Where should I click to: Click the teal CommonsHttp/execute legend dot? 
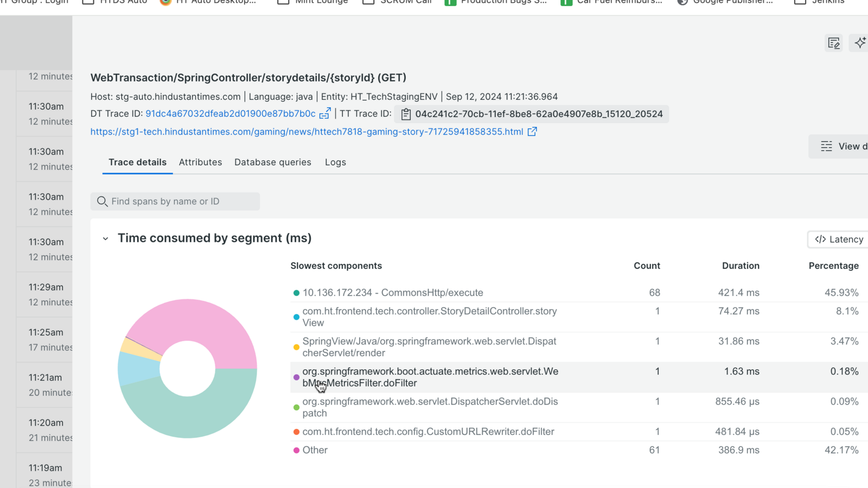pos(296,293)
